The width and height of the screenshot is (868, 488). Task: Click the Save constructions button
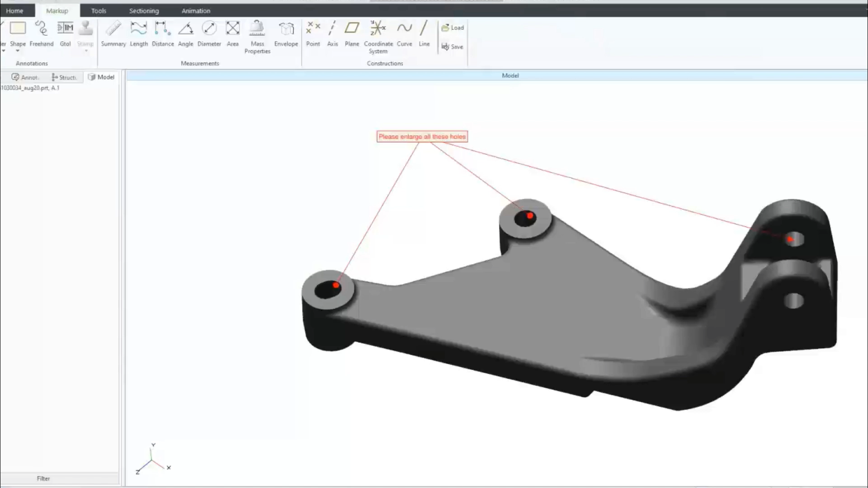pos(452,47)
